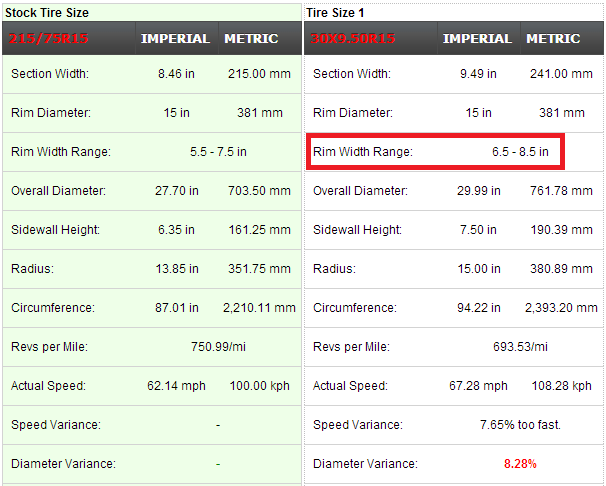Click Tire Size 1 Sidewall Height 7.50 in
The width and height of the screenshot is (606, 486).
[x=477, y=230]
